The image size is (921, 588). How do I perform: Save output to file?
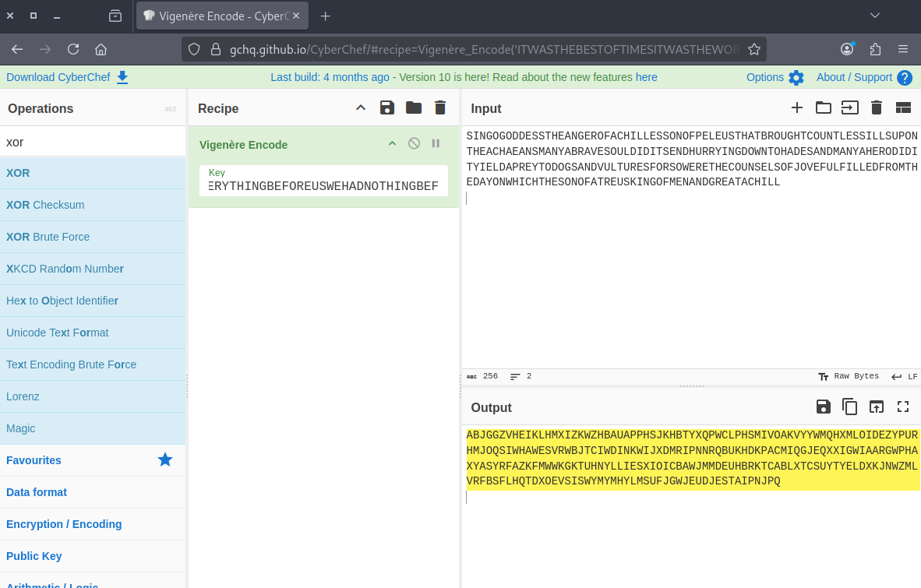pyautogui.click(x=823, y=407)
